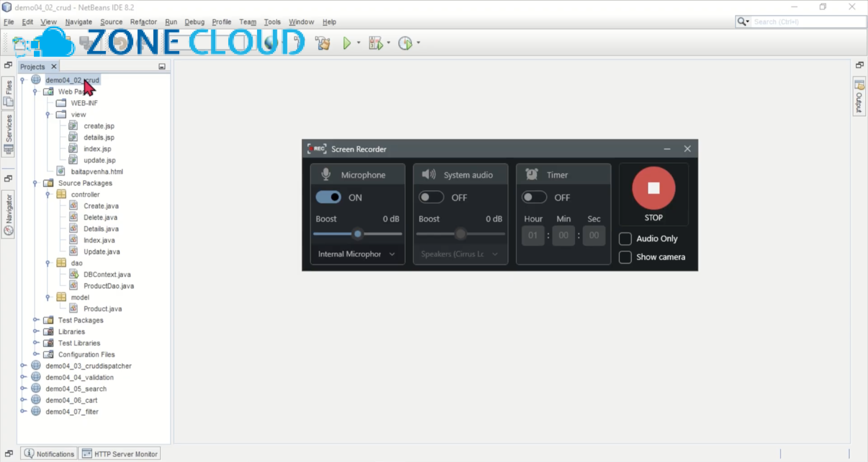Open the Navigator side panel
This screenshot has width=868, height=462.
click(x=8, y=214)
